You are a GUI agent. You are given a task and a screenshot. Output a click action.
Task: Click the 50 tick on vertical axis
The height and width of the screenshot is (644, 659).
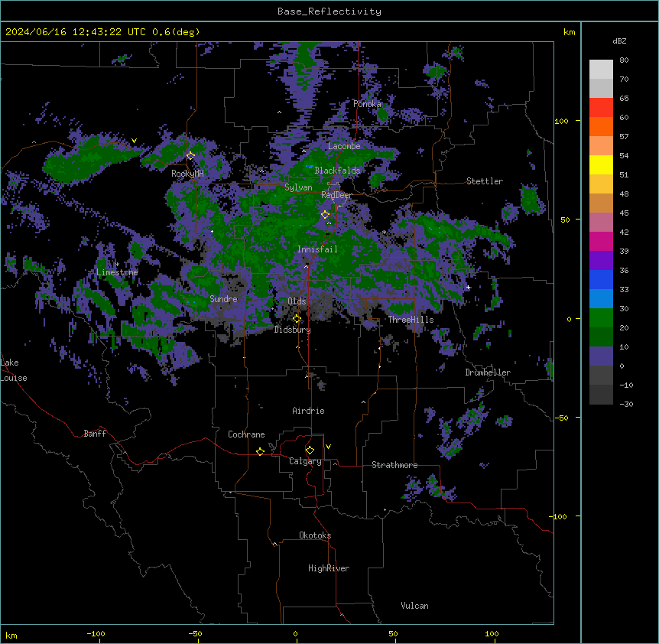point(565,220)
